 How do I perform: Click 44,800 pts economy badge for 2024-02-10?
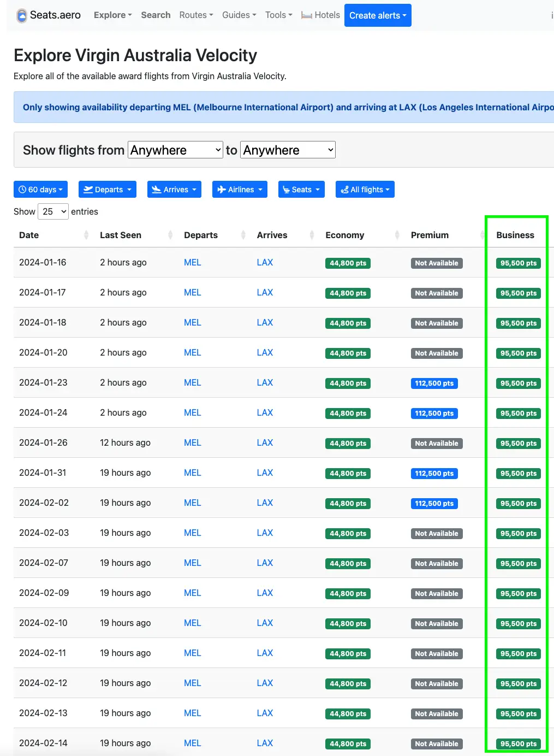coord(348,624)
